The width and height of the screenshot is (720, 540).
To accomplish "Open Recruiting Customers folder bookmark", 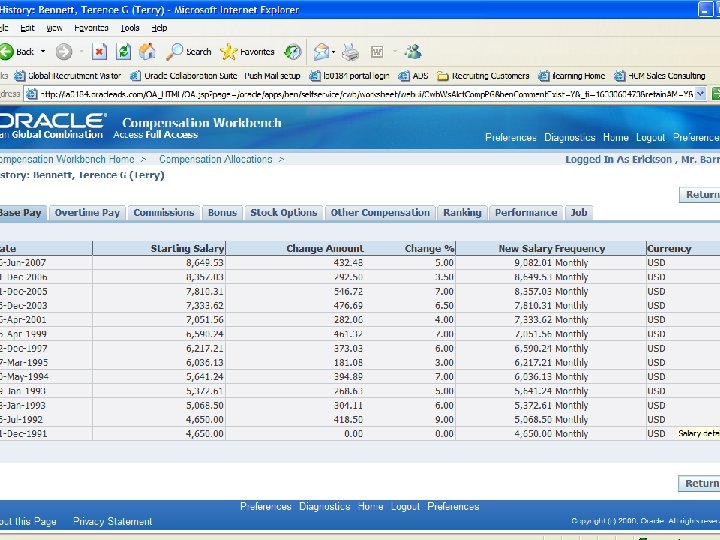I will (x=483, y=76).
